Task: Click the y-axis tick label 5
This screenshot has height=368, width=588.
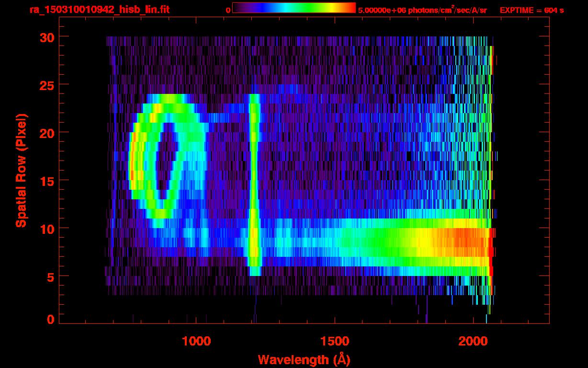Action: 50,276
